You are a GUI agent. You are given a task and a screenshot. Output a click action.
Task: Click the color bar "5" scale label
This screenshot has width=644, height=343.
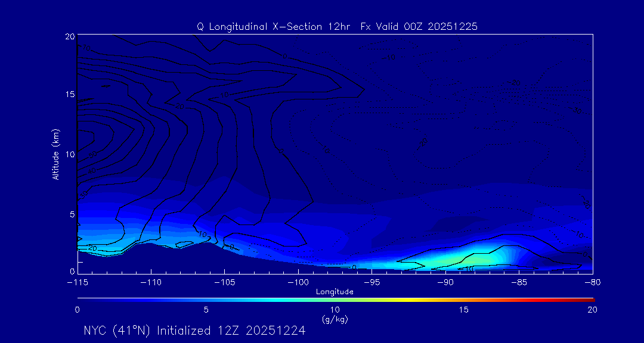[x=206, y=310]
